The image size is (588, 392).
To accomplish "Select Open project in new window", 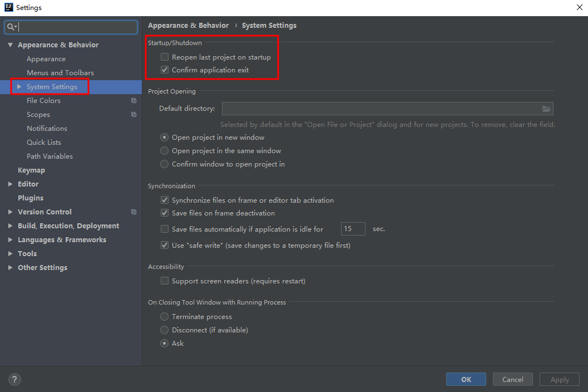I will 164,138.
